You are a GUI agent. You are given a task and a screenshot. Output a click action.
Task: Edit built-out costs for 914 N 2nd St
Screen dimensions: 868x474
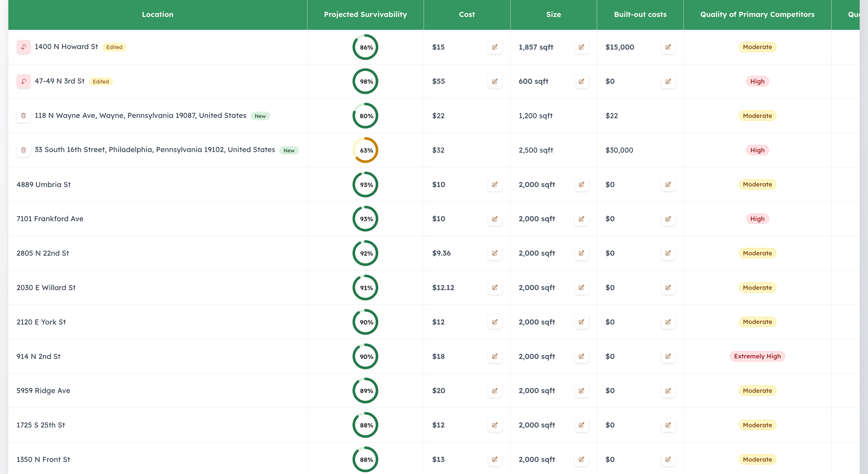pyautogui.click(x=668, y=356)
